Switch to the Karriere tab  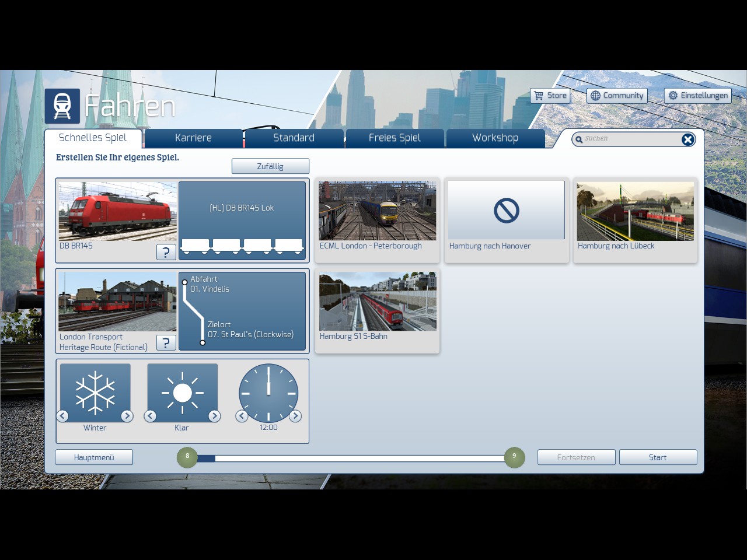(x=193, y=138)
